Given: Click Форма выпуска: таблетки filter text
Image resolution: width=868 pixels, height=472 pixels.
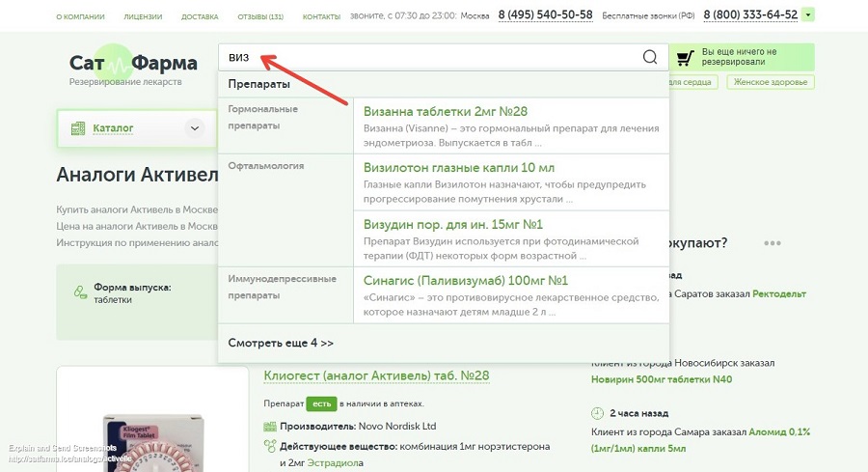Looking at the screenshot, I should [x=132, y=293].
